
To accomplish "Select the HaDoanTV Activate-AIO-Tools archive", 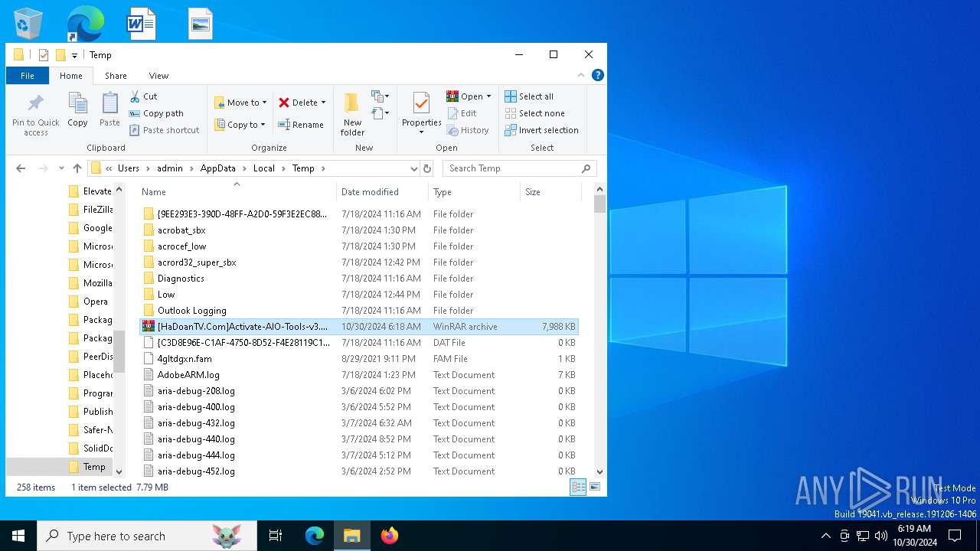I will click(x=359, y=327).
